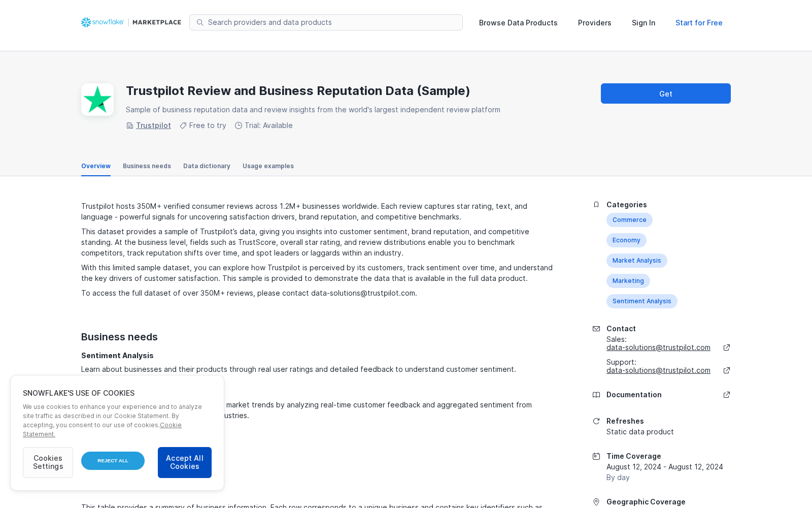Select the Economy category tag
Screen dimensions: 812x508
click(626, 240)
